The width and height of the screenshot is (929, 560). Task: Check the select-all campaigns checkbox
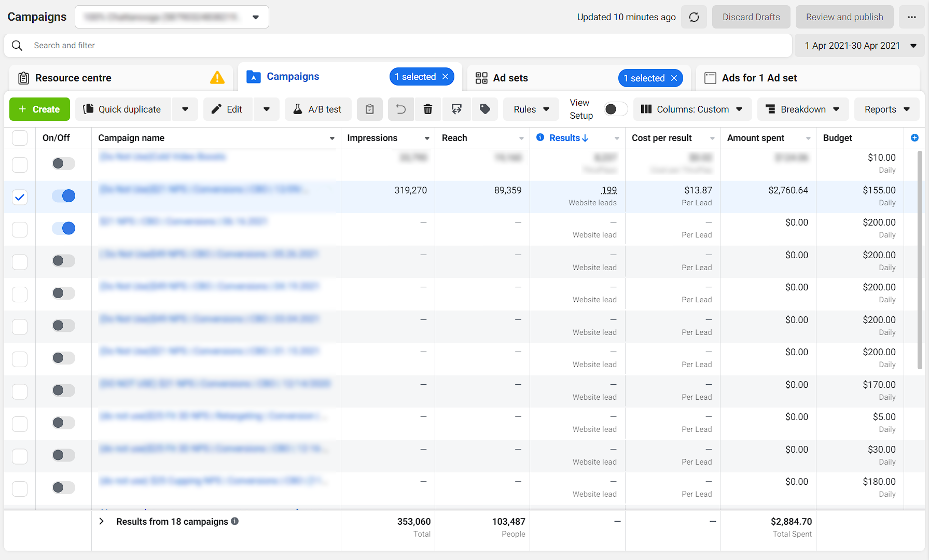point(19,137)
